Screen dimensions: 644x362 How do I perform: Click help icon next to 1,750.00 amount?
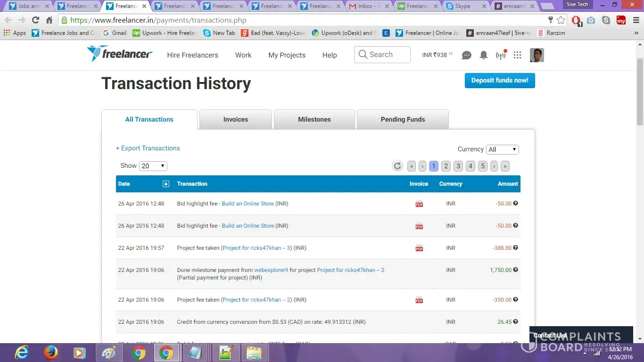pyautogui.click(x=515, y=270)
